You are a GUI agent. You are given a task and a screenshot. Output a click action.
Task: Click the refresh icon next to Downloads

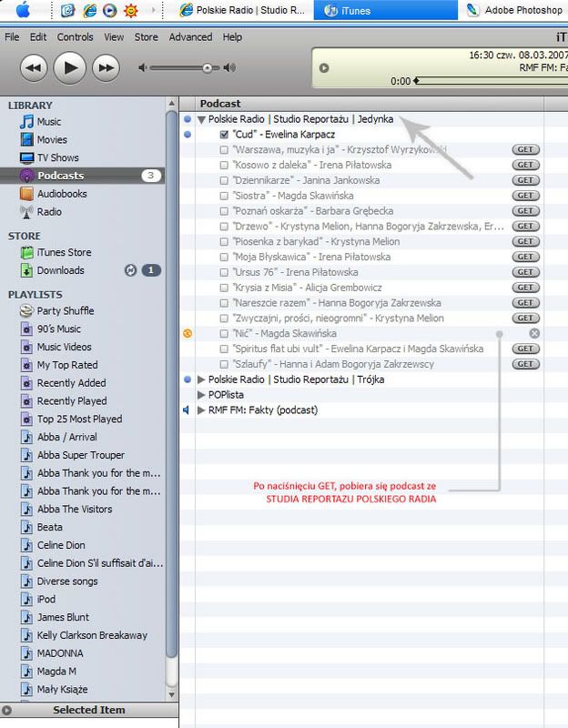coord(130,270)
